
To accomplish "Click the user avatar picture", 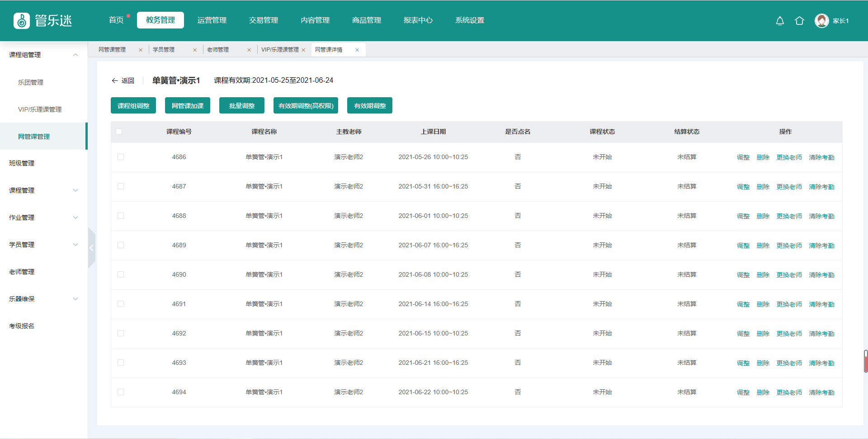I will coord(821,21).
